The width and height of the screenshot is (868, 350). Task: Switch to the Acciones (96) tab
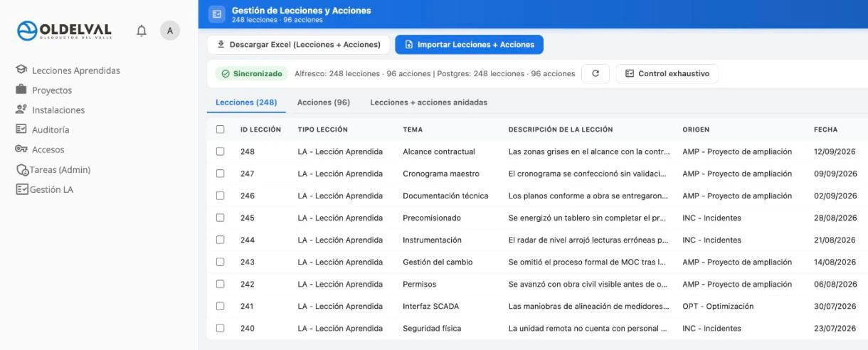click(x=324, y=102)
